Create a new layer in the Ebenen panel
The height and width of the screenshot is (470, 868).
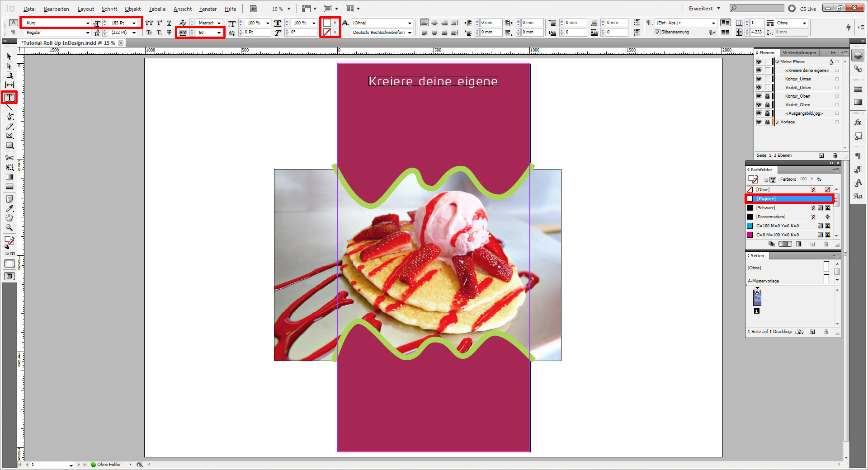point(821,155)
